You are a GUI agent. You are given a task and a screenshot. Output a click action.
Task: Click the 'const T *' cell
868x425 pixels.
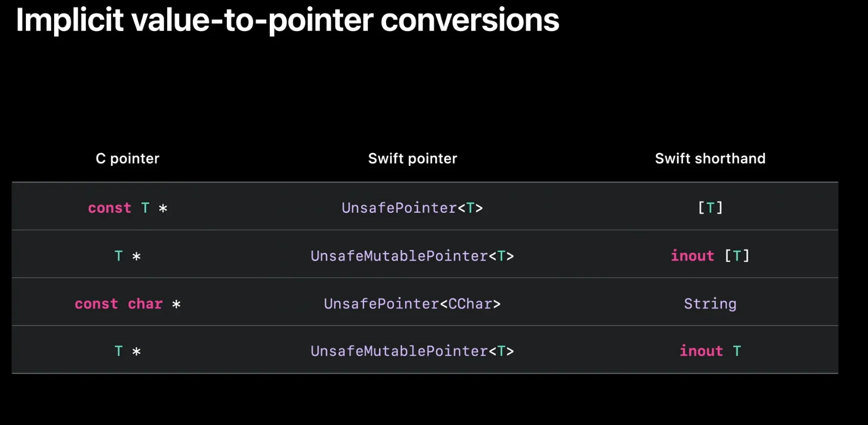coord(128,208)
